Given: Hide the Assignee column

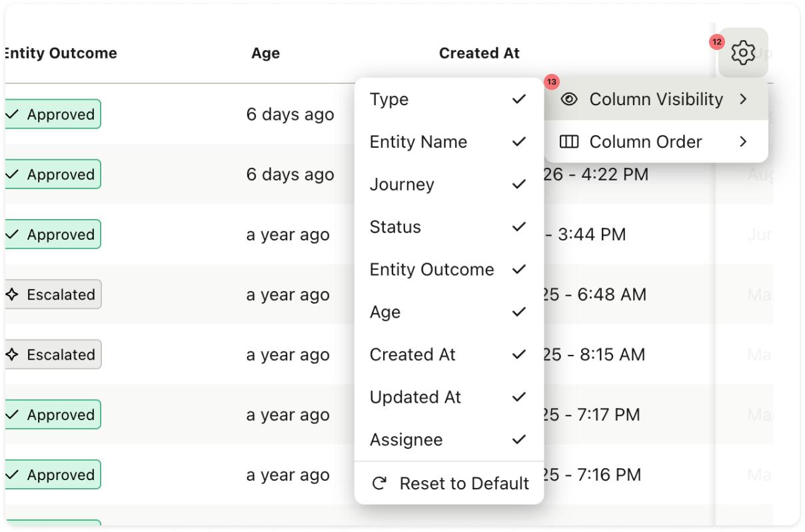Looking at the screenshot, I should coord(449,440).
